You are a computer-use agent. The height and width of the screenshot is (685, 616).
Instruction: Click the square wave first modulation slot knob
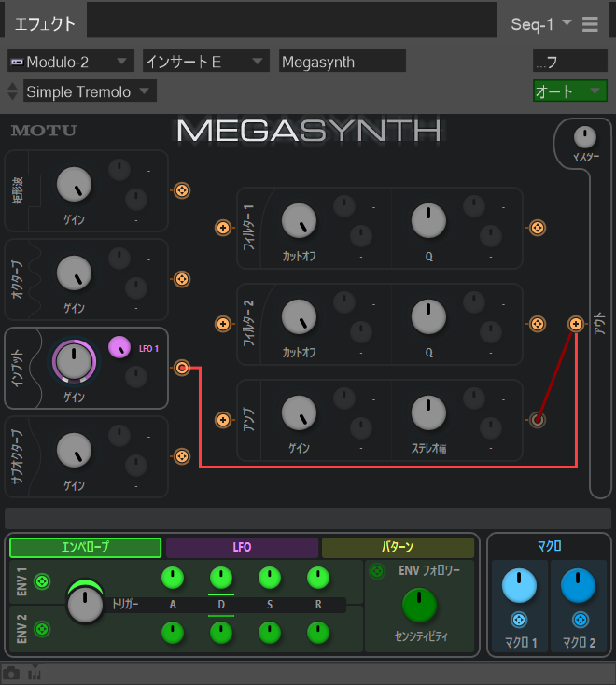click(x=119, y=170)
